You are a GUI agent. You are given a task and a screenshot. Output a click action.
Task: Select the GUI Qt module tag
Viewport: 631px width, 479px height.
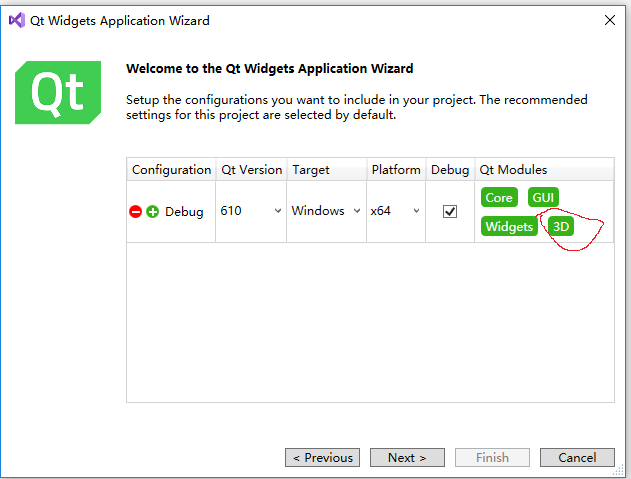(x=543, y=197)
